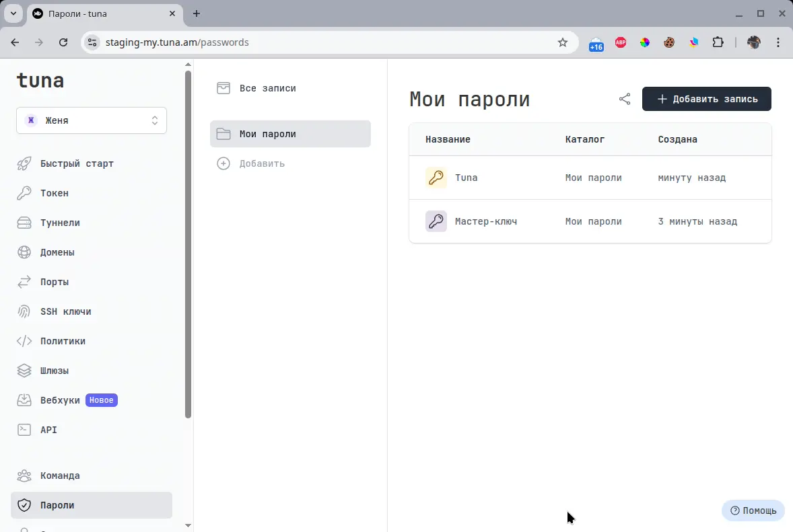
Task: Click the share icon beside Мои пароли heading
Action: point(625,100)
